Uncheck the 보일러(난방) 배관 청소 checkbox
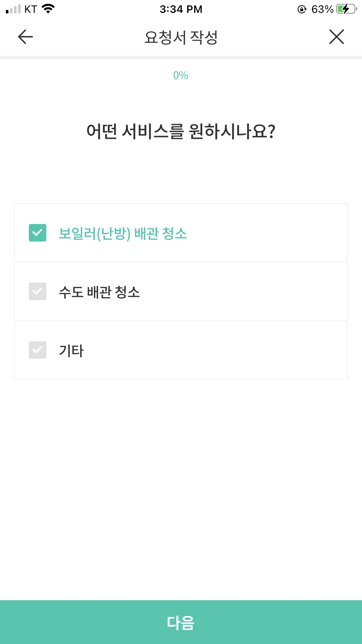Screen dimensions: 362x644 coord(38,233)
